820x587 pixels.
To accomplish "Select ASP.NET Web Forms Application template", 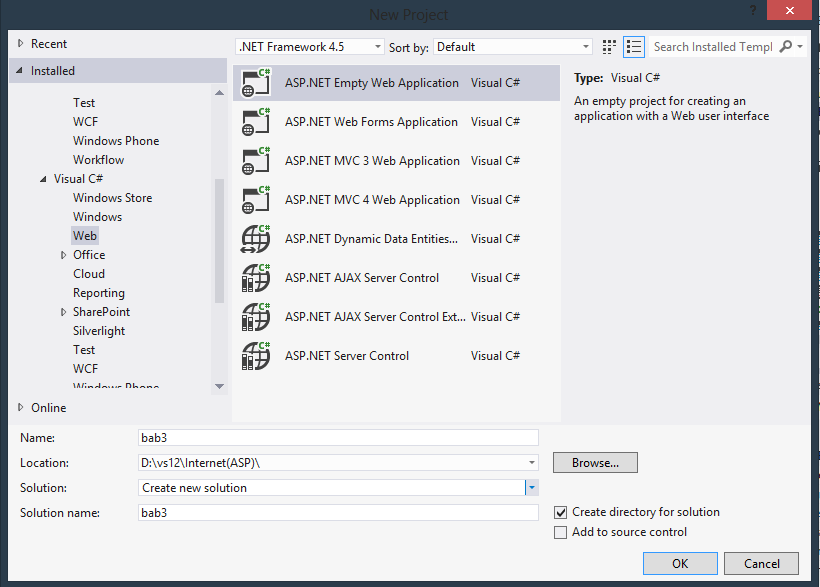I will click(396, 122).
